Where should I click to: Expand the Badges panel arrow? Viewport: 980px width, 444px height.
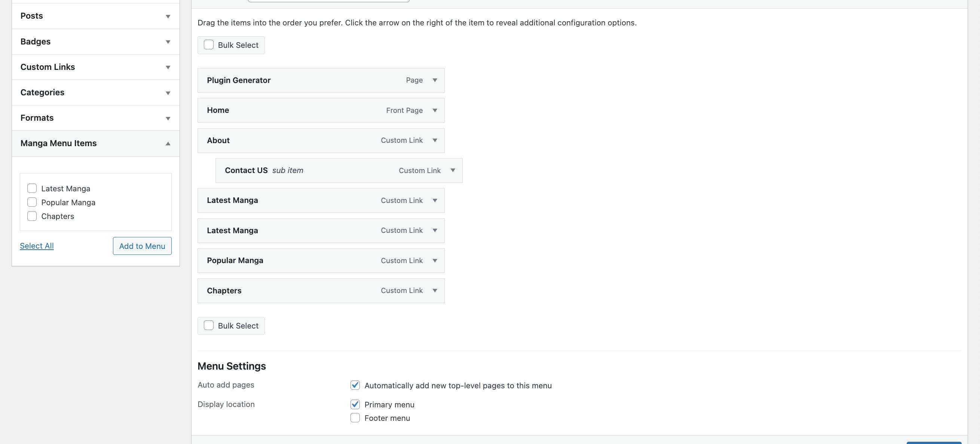(x=168, y=42)
